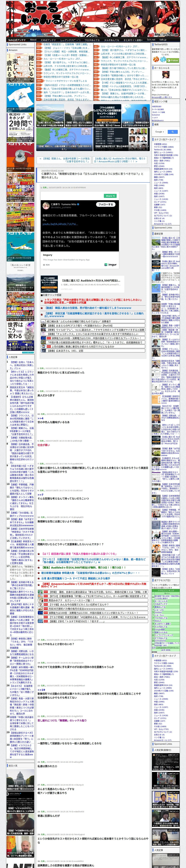Open the Amazonセール (17) category

(x=163, y=224)
